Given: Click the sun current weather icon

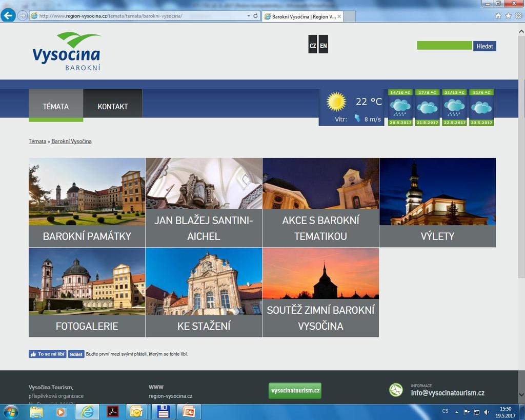Looking at the screenshot, I should (336, 102).
